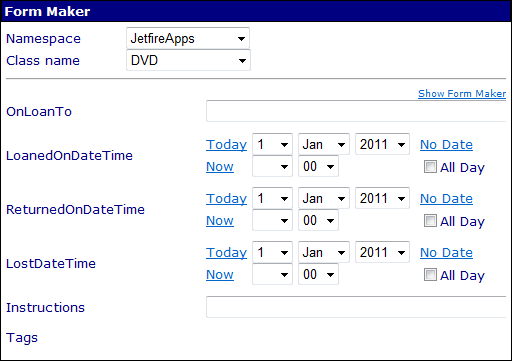This screenshot has width=514, height=362.
Task: Open day dropdown for LoanedOnDateTime
Action: 272,144
